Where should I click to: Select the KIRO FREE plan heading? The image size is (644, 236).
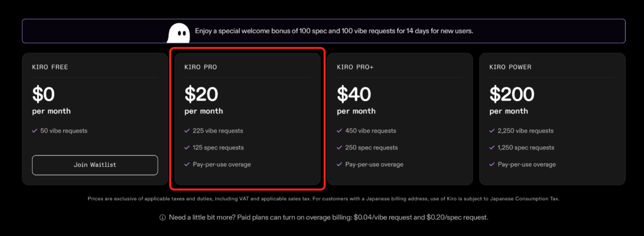pos(50,67)
